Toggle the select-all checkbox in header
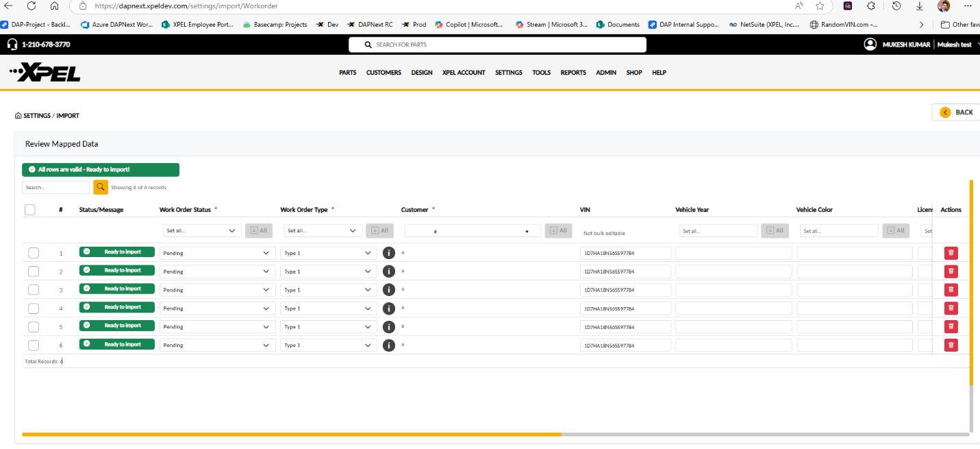Image resolution: width=980 pixels, height=449 pixels. click(x=30, y=210)
